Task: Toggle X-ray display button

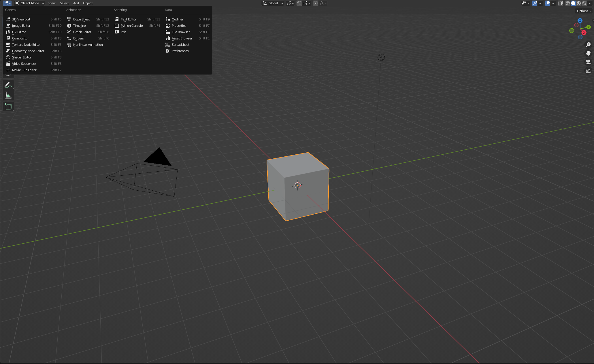Action: tap(560, 3)
